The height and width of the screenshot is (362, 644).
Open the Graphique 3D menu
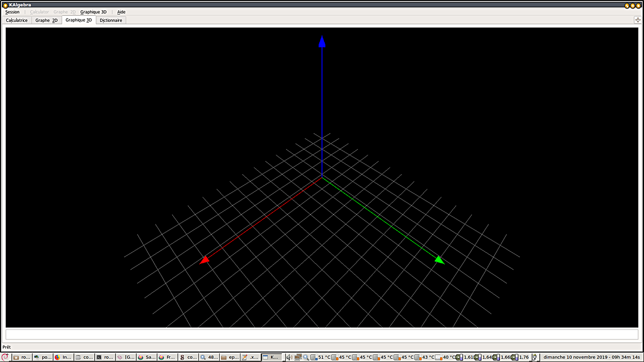click(x=93, y=12)
